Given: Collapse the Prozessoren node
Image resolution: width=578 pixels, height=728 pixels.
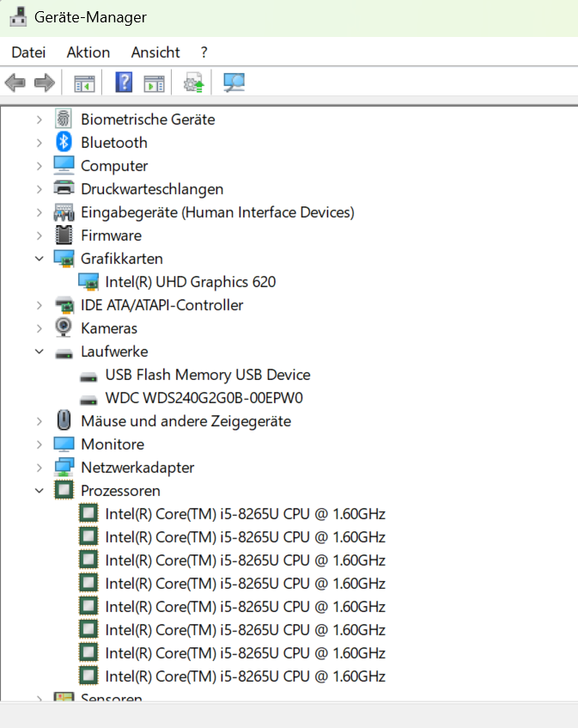Looking at the screenshot, I should [x=40, y=490].
